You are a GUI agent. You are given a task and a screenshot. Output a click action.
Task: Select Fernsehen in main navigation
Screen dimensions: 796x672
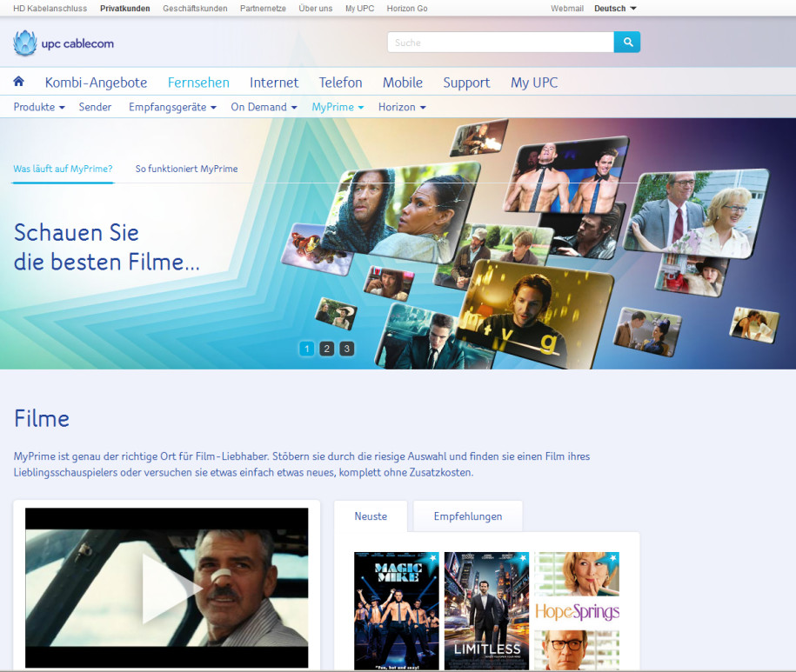(x=198, y=83)
